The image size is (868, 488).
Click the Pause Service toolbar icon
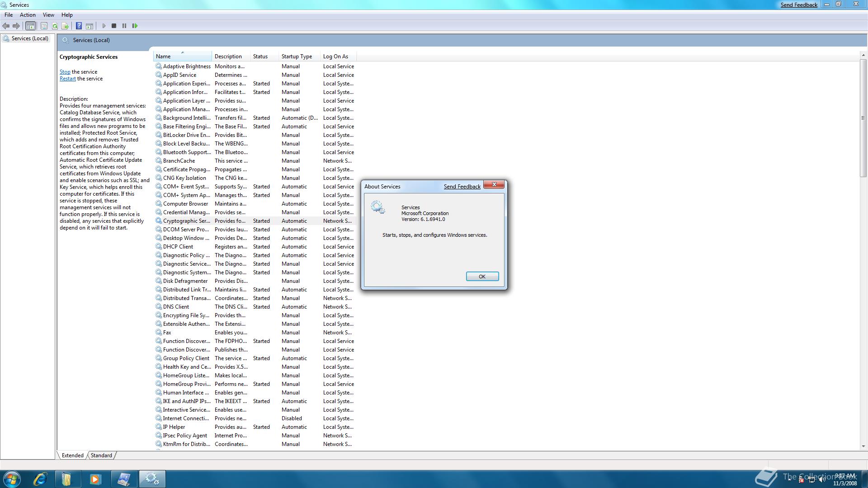click(124, 26)
